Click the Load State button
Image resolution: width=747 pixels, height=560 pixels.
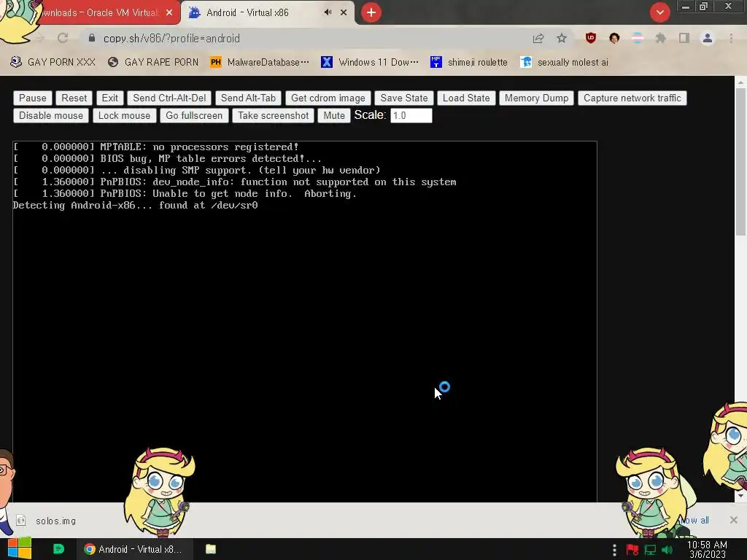tap(466, 98)
